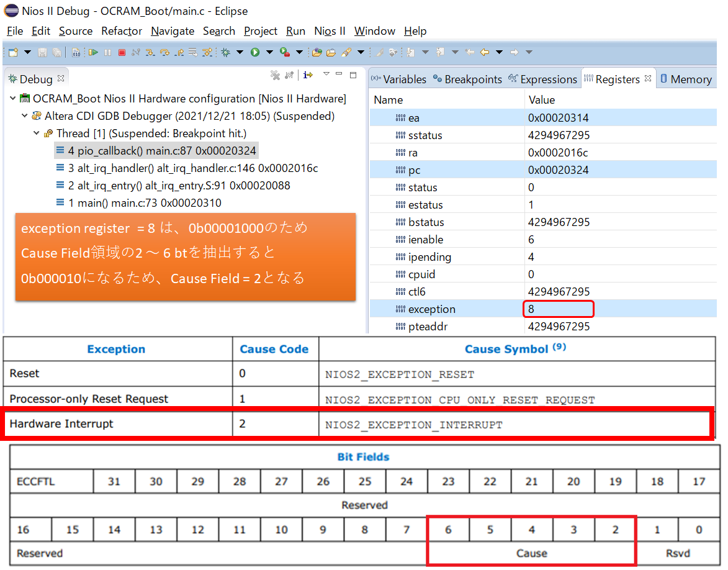Open the Debug view menu triangle
The height and width of the screenshot is (570, 728).
326,75
